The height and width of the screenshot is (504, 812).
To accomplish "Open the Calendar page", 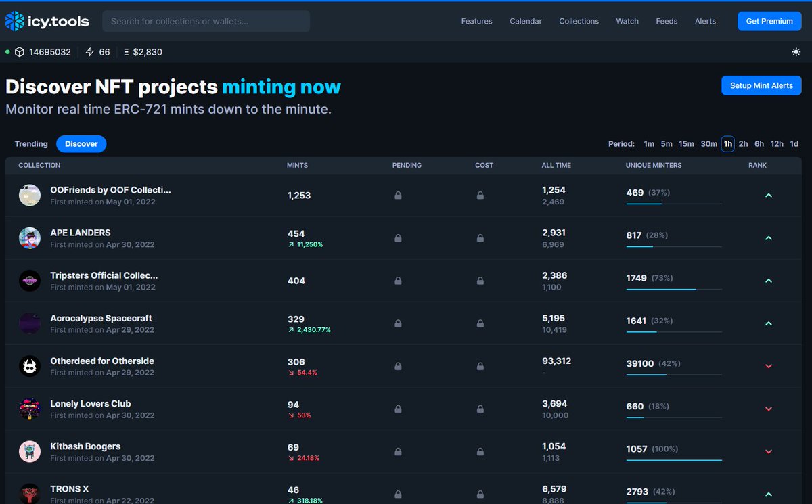I will 526,21.
